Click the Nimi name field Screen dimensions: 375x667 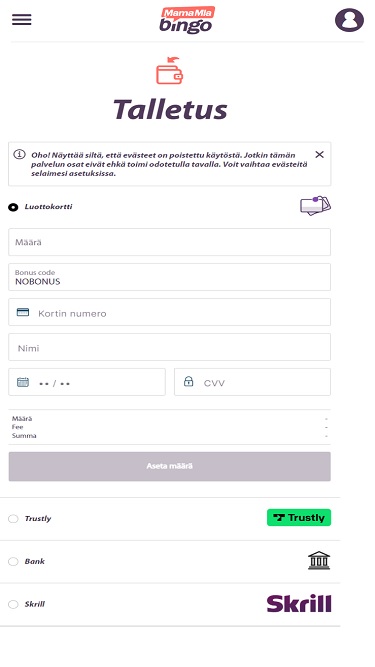point(169,347)
